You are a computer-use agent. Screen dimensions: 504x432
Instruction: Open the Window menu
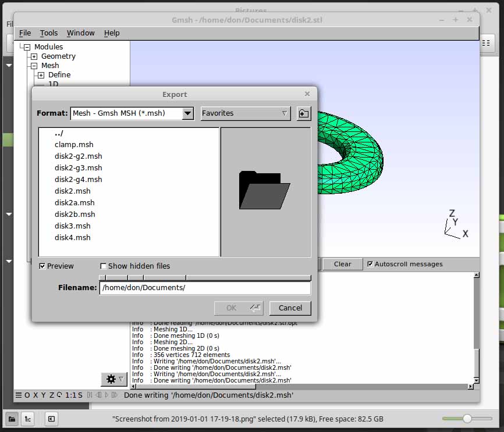click(x=81, y=33)
